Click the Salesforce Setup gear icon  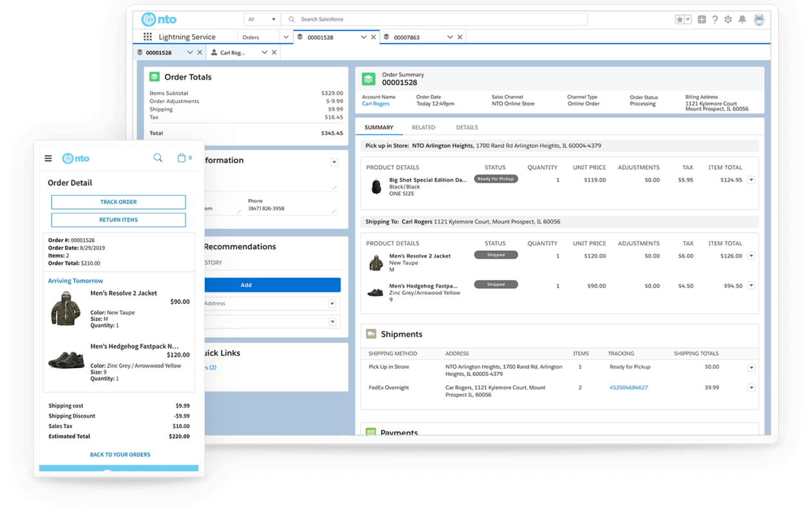point(728,19)
